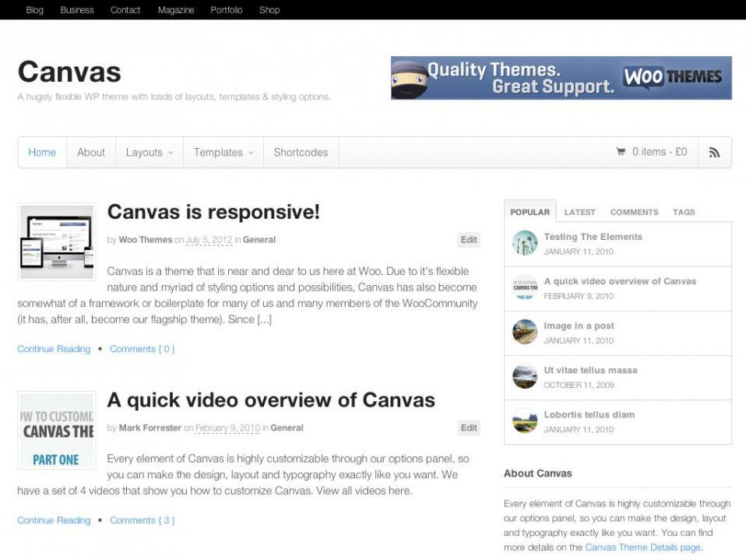Screen dimensions: 746x560
Task: Click the Part One video post thumbnail
Action: (x=57, y=430)
